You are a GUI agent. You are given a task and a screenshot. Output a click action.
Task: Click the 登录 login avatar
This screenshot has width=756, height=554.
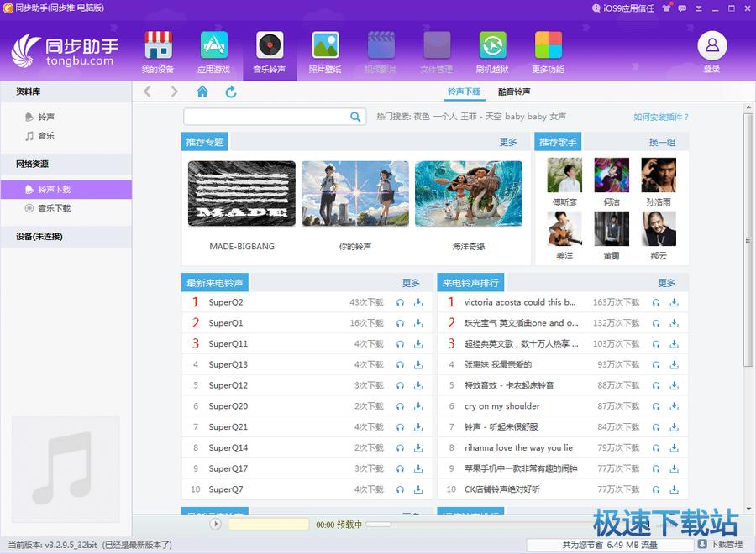click(x=711, y=46)
